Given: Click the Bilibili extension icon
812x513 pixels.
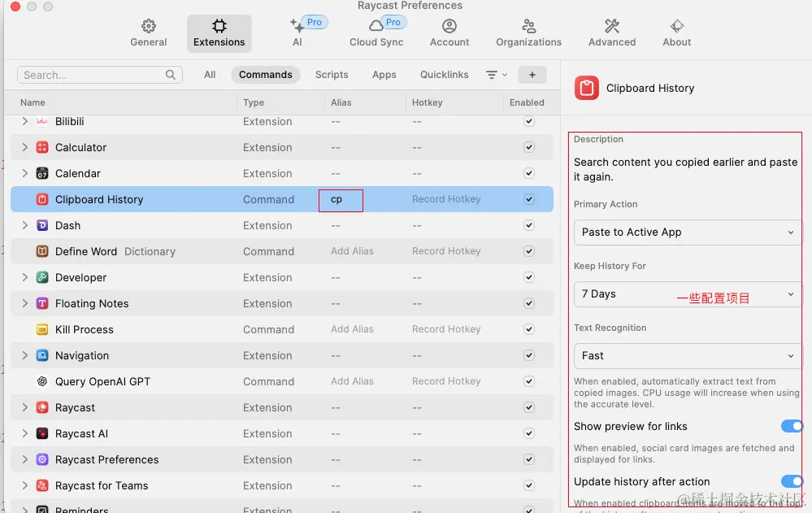Looking at the screenshot, I should click(42, 121).
